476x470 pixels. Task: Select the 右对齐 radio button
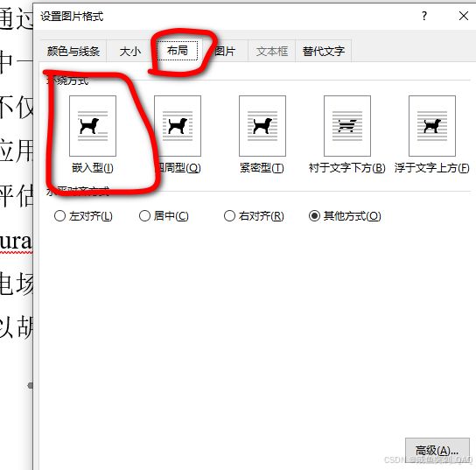tap(229, 216)
